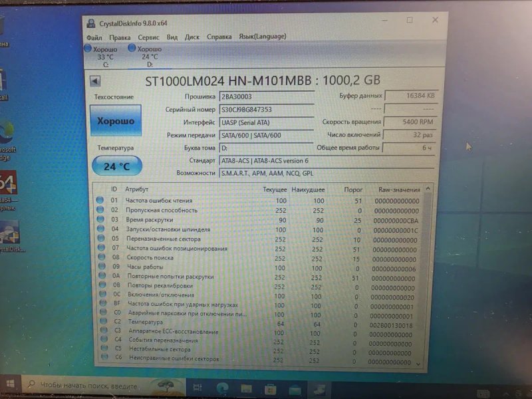Click the status icon for attribute 02
The height and width of the screenshot is (399, 532).
tap(100, 209)
